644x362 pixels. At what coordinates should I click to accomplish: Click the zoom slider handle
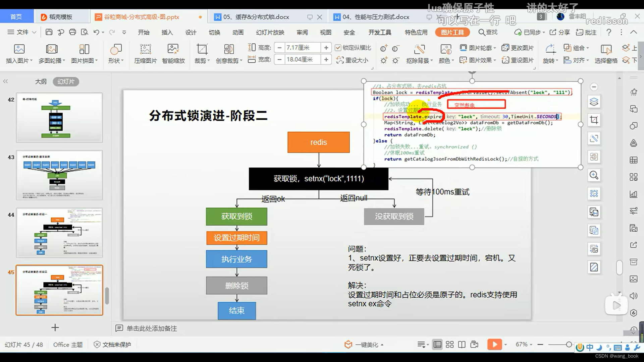569,344
